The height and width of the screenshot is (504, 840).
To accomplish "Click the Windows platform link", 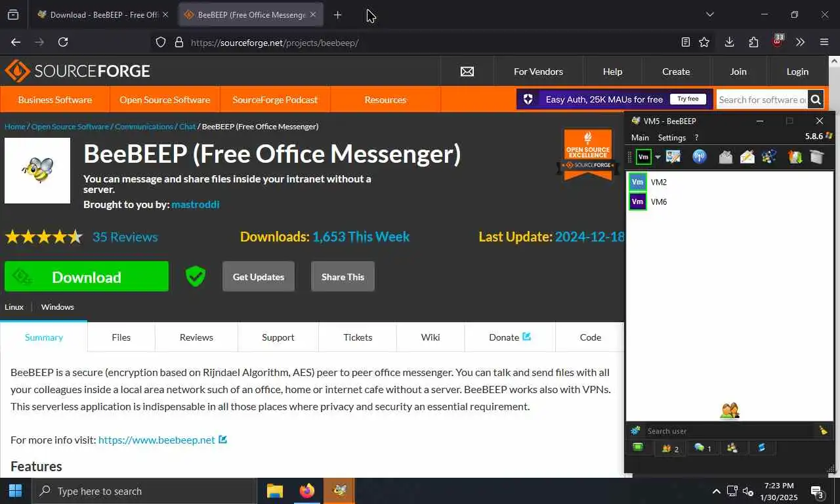I will pos(57,306).
